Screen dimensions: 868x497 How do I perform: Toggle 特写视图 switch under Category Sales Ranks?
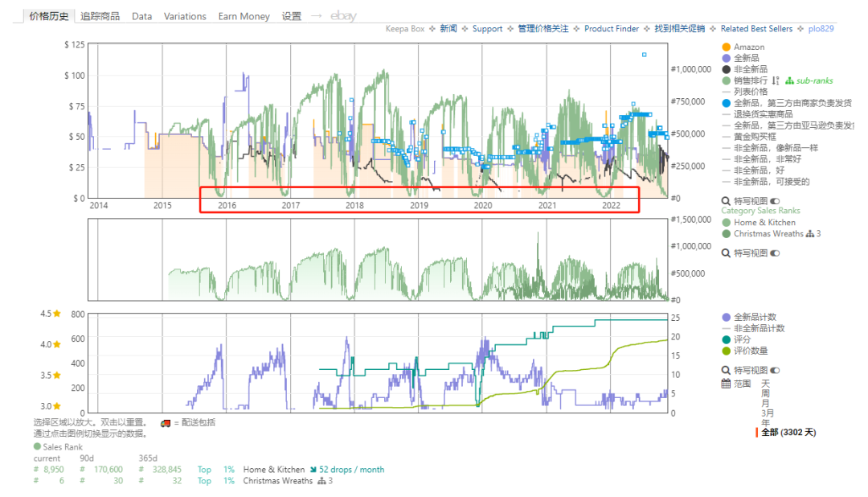(775, 253)
